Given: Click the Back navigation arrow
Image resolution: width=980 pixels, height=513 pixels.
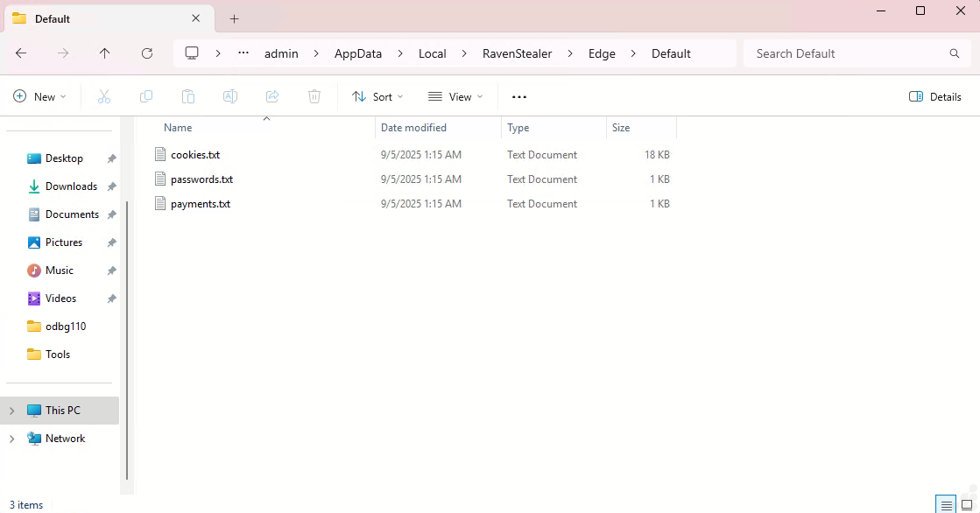Looking at the screenshot, I should point(21,53).
